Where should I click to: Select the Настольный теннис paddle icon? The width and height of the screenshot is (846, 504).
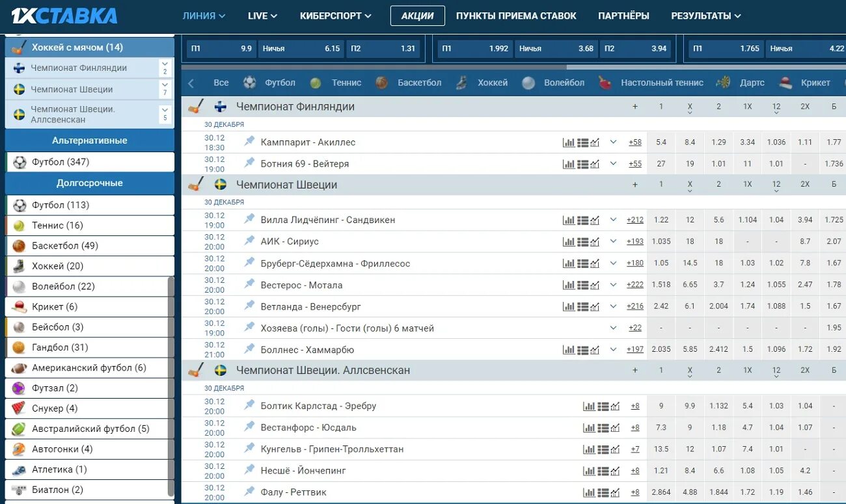pyautogui.click(x=605, y=83)
